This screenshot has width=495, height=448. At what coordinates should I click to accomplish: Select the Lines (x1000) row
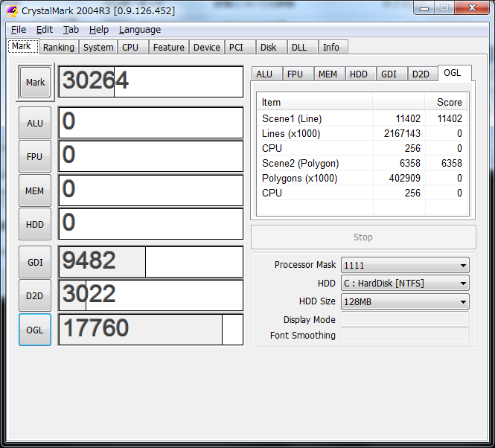pyautogui.click(x=362, y=133)
